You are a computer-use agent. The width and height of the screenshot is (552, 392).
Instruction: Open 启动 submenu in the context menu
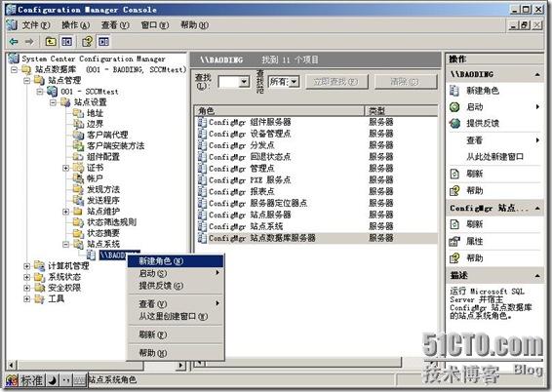(176, 273)
